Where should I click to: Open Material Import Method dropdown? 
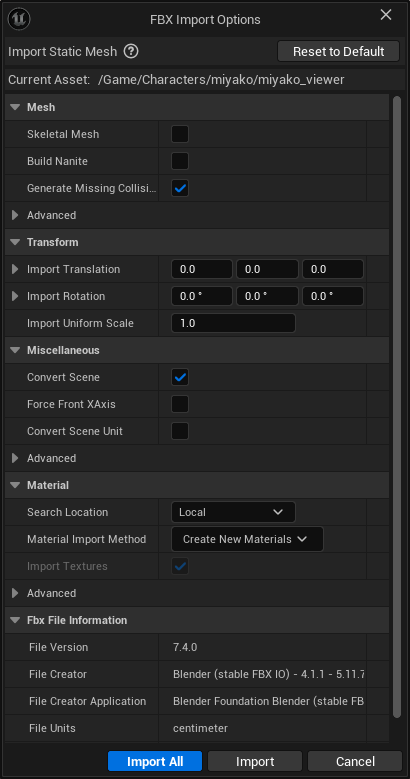click(x=247, y=539)
